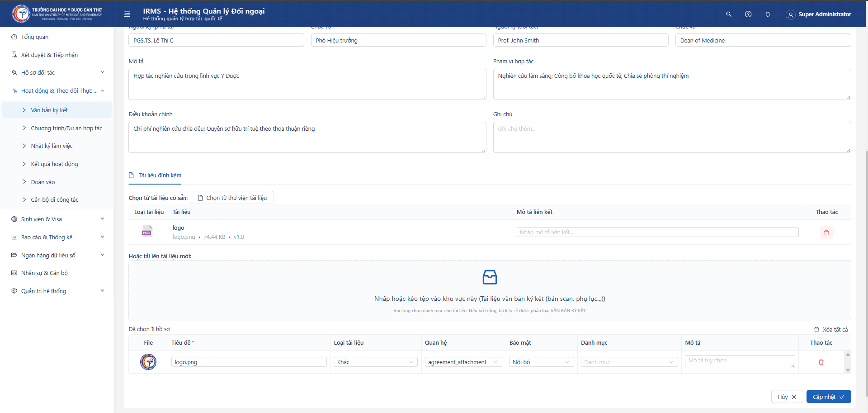Open the Bảo mật dropdown showing Nội bộ
The image size is (868, 413).
541,362
